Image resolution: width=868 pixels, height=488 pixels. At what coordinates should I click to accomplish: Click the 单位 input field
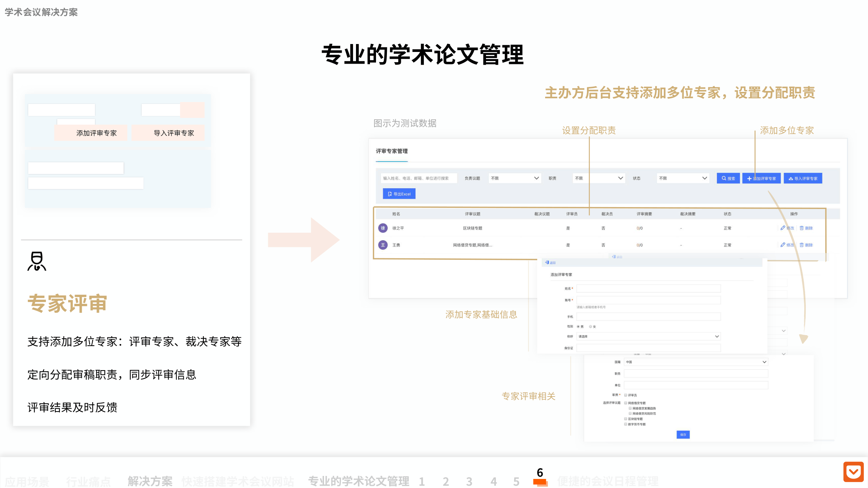click(696, 385)
